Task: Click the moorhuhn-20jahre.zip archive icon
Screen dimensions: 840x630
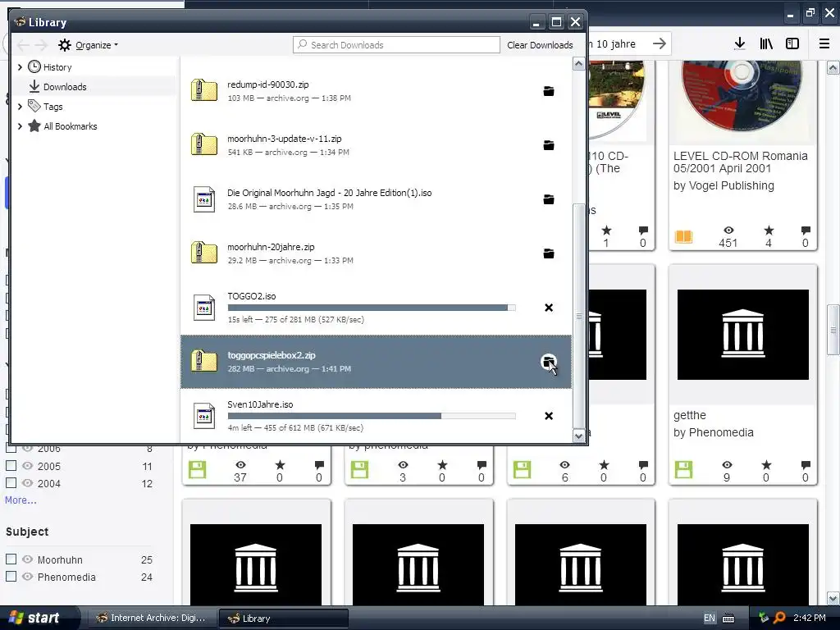Action: click(204, 253)
